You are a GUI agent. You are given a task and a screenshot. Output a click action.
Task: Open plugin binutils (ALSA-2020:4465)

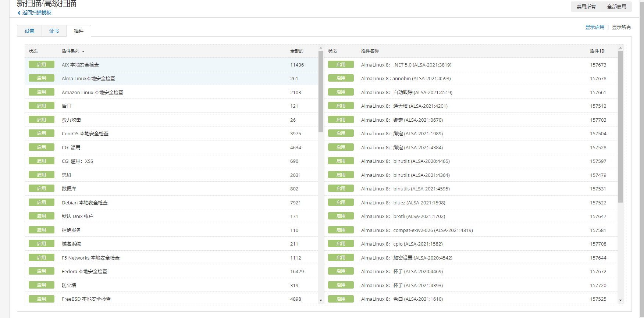(x=405, y=161)
